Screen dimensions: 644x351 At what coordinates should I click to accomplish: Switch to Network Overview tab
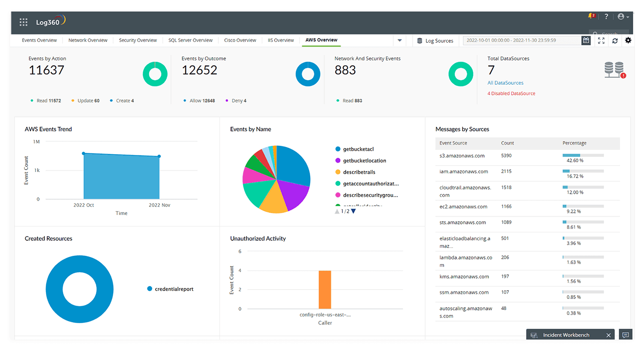(88, 40)
